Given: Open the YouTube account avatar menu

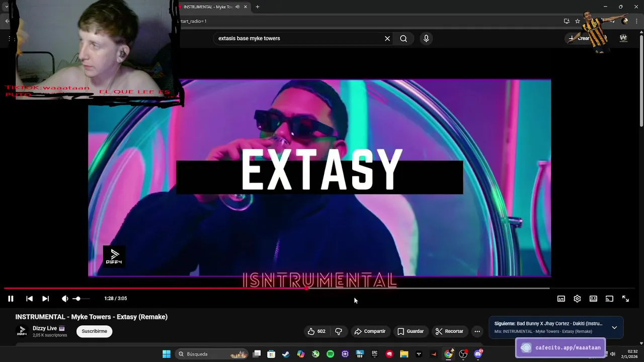Looking at the screenshot, I should click(623, 38).
